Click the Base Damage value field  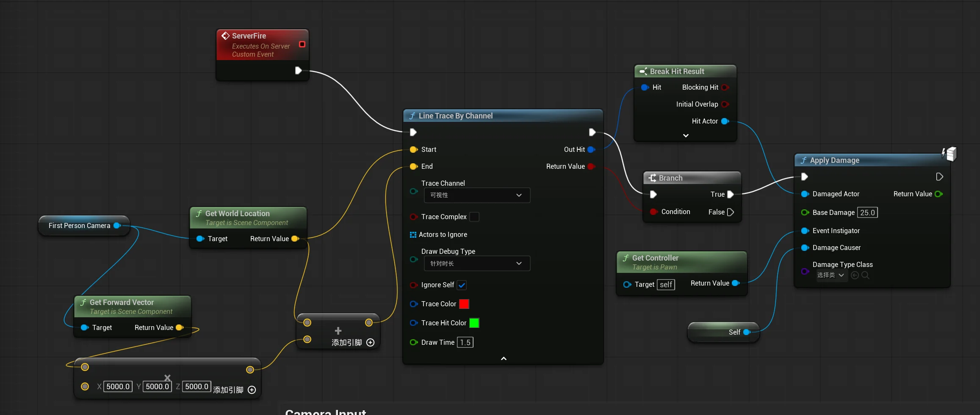coord(867,212)
